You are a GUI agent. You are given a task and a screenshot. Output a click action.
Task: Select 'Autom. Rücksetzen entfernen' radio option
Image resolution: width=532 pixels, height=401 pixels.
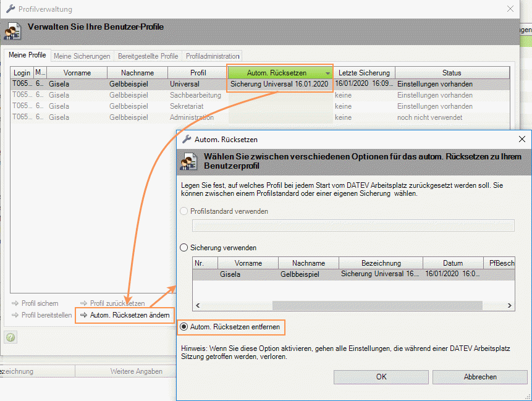(x=184, y=326)
